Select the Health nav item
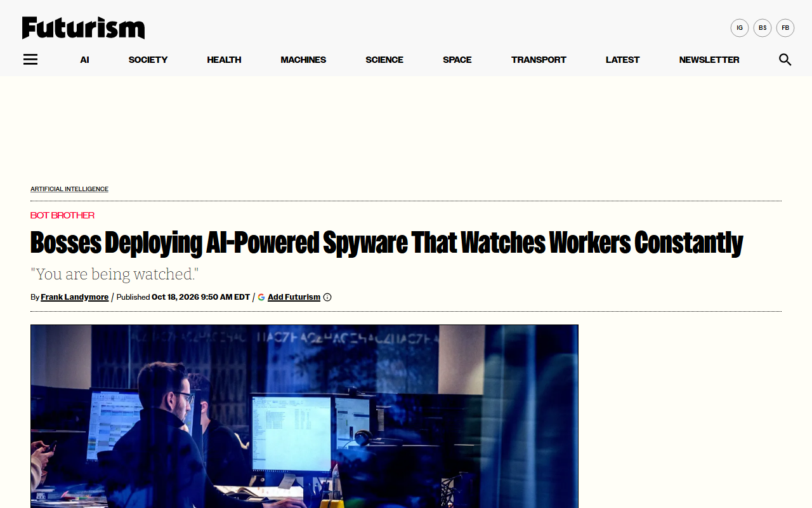This screenshot has width=812, height=508. pos(224,60)
